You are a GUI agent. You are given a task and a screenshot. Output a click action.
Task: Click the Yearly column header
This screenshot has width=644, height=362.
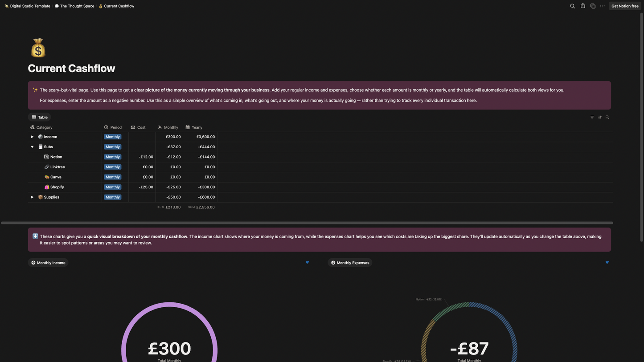coord(194,127)
